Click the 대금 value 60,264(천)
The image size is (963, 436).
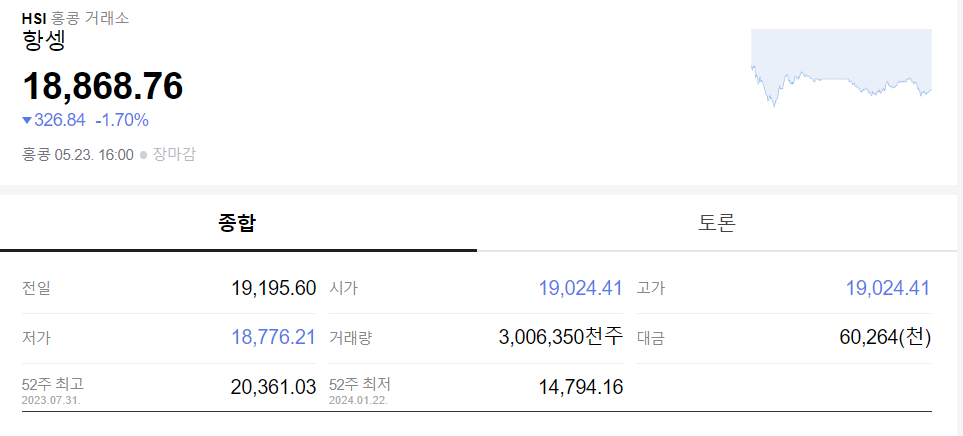pyautogui.click(x=885, y=337)
